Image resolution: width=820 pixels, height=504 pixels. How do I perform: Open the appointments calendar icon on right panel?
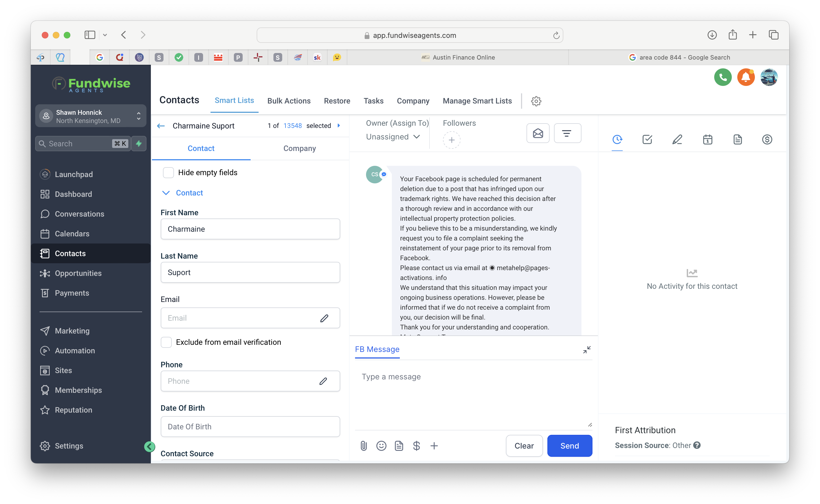tap(708, 140)
